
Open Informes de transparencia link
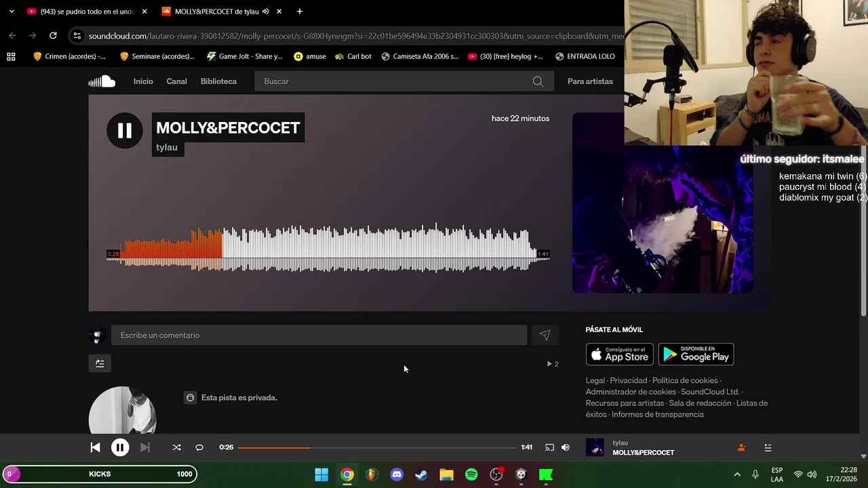coord(658,415)
